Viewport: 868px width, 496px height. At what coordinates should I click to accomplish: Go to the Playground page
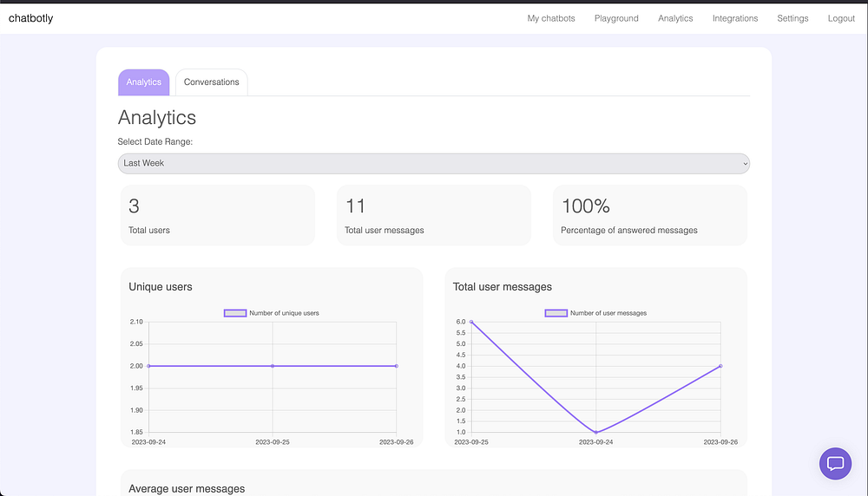(x=616, y=18)
